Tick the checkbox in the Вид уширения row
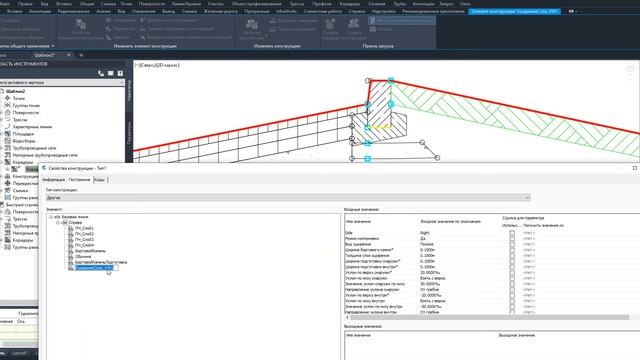The image size is (640, 360). click(512, 244)
